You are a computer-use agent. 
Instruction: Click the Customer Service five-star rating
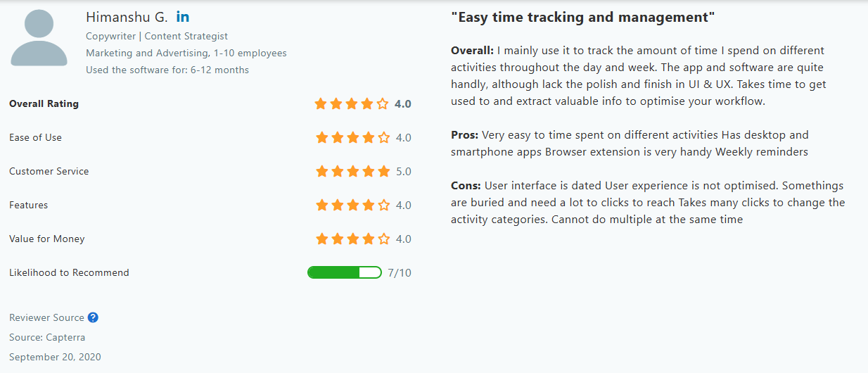[352, 172]
